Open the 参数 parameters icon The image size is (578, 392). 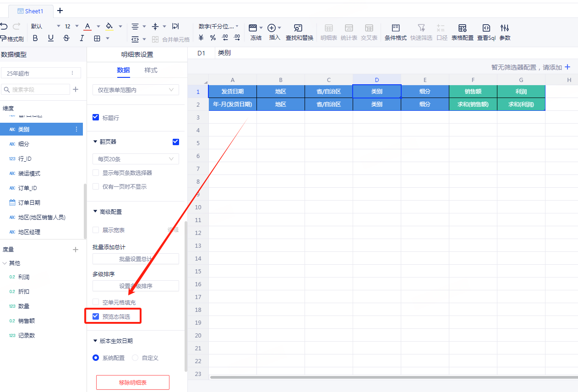(505, 28)
